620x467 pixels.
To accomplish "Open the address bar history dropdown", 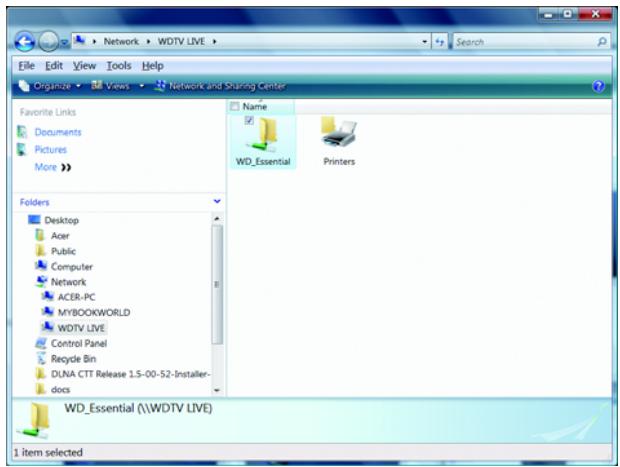I will pyautogui.click(x=424, y=42).
